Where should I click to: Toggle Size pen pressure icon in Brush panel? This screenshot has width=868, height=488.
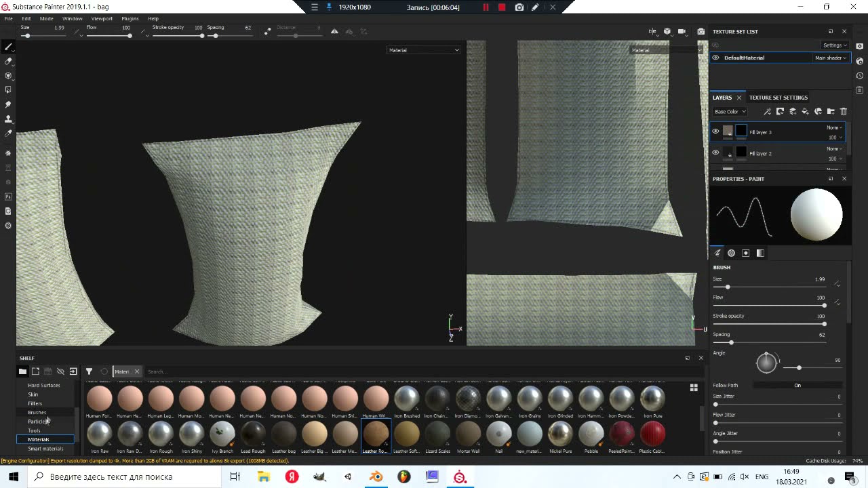coord(837,283)
